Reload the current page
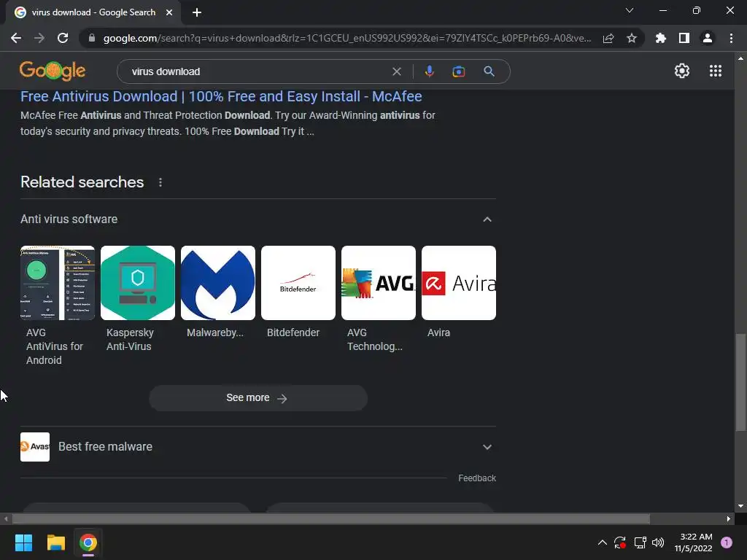747x560 pixels. 63,38
